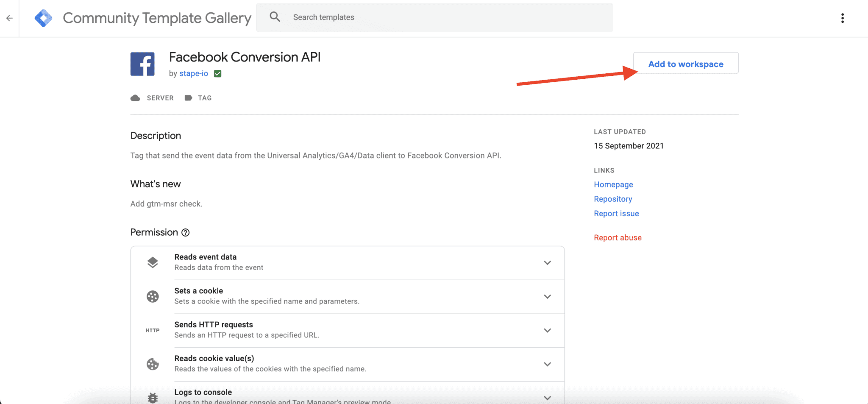Expand the Logs to console permission
The width and height of the screenshot is (868, 404).
(x=547, y=398)
